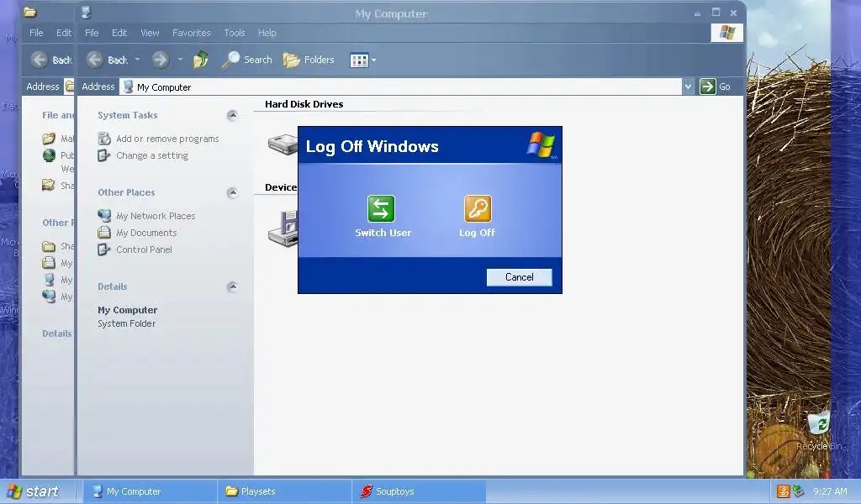
Task: Open My Documents link in sidebar
Action: coord(146,233)
